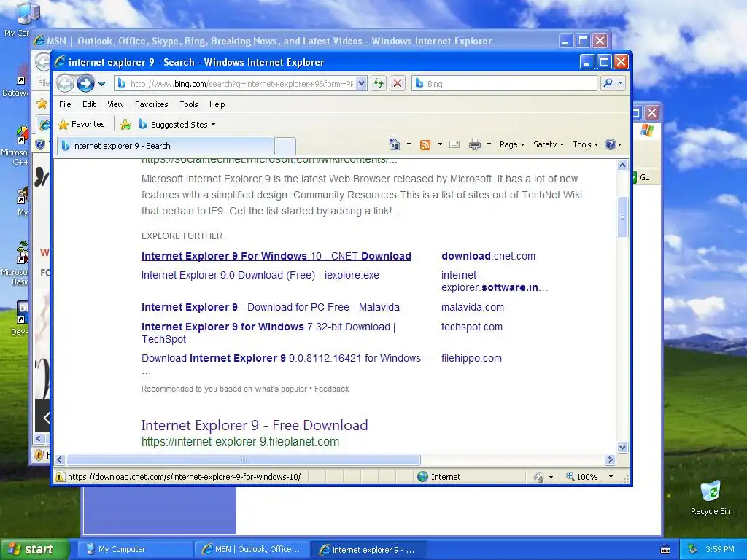This screenshot has height=560, width=747.
Task: Click the horizontal scrollbar thumb
Action: pyautogui.click(x=244, y=459)
